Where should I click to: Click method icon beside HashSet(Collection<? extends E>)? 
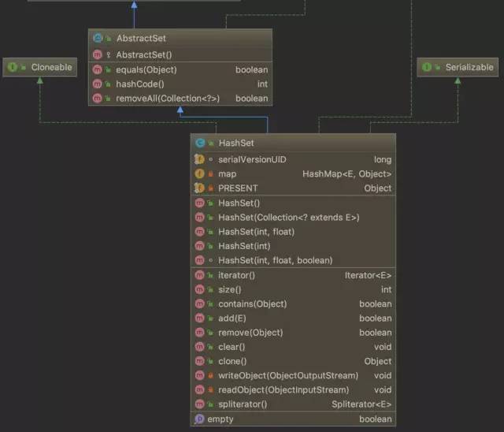coord(199,218)
